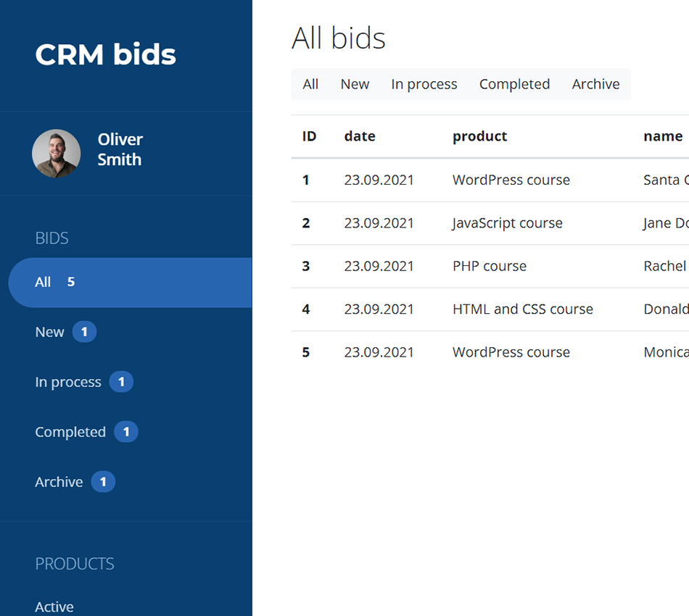Click the count badge next to Archive

(102, 481)
